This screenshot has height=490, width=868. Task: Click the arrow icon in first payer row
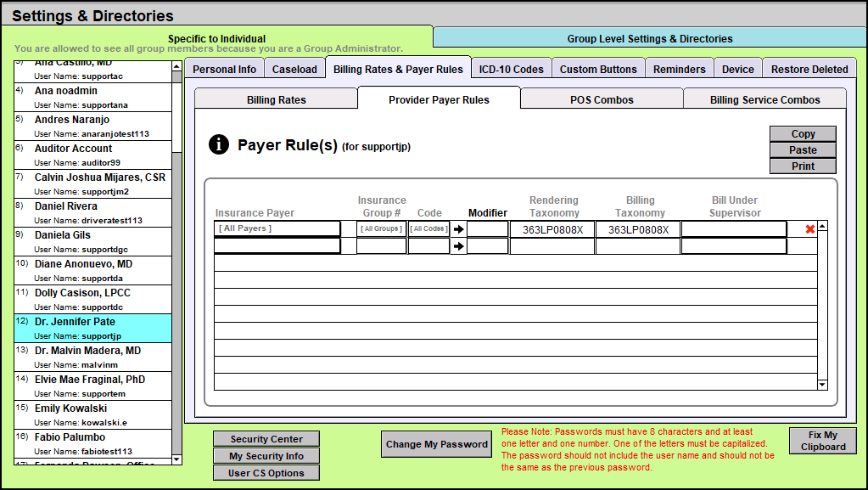[459, 229]
